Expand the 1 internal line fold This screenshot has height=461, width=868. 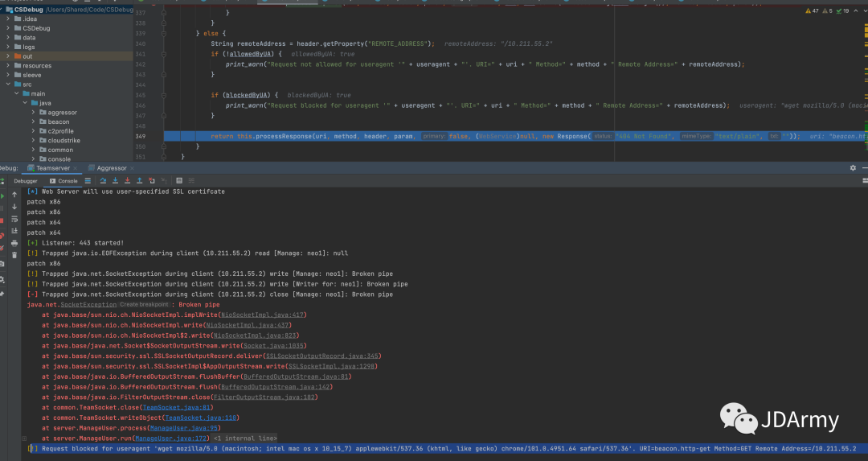(x=245, y=438)
